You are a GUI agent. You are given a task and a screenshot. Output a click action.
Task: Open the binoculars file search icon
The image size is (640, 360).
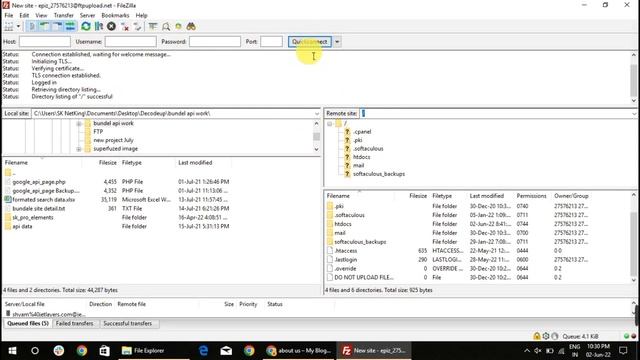point(191,27)
